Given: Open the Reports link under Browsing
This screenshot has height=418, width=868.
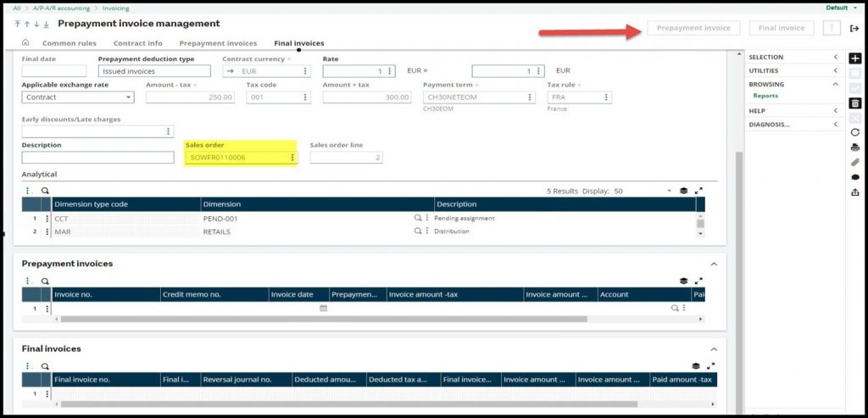Looking at the screenshot, I should [765, 96].
